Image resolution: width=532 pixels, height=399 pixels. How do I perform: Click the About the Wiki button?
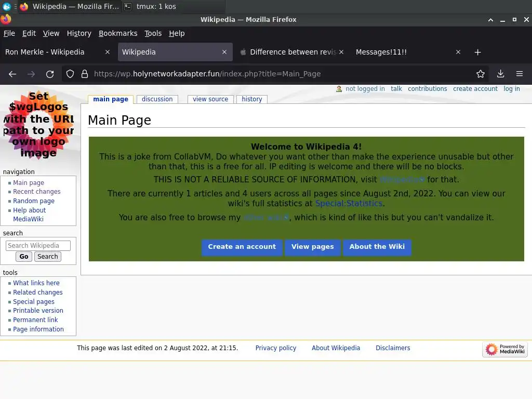coord(377,247)
